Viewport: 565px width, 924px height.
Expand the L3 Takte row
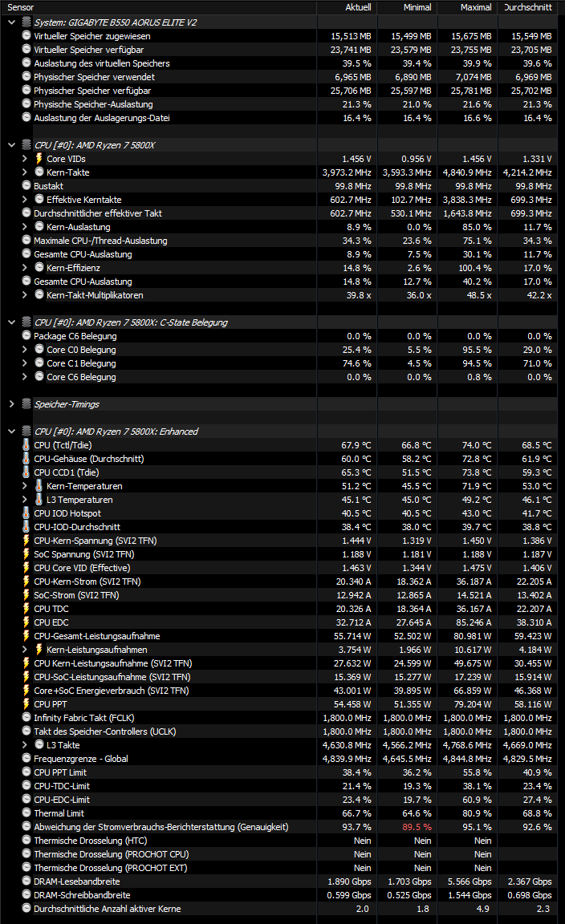(x=25, y=745)
